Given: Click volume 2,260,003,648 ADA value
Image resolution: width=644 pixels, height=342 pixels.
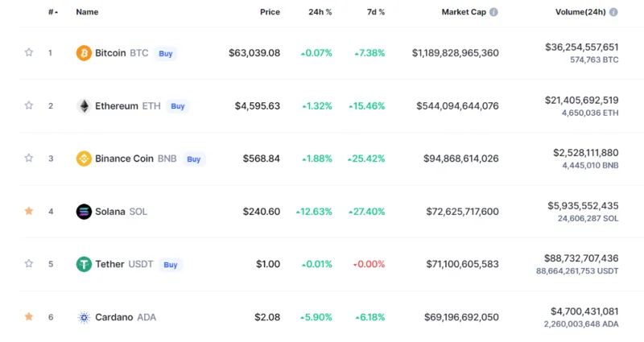Looking at the screenshot, I should (x=581, y=324).
